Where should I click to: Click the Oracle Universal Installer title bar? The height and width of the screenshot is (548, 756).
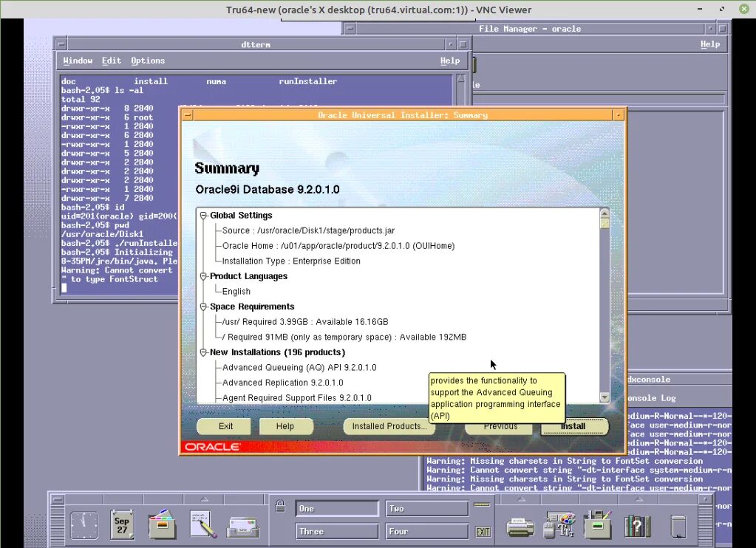pos(403,114)
